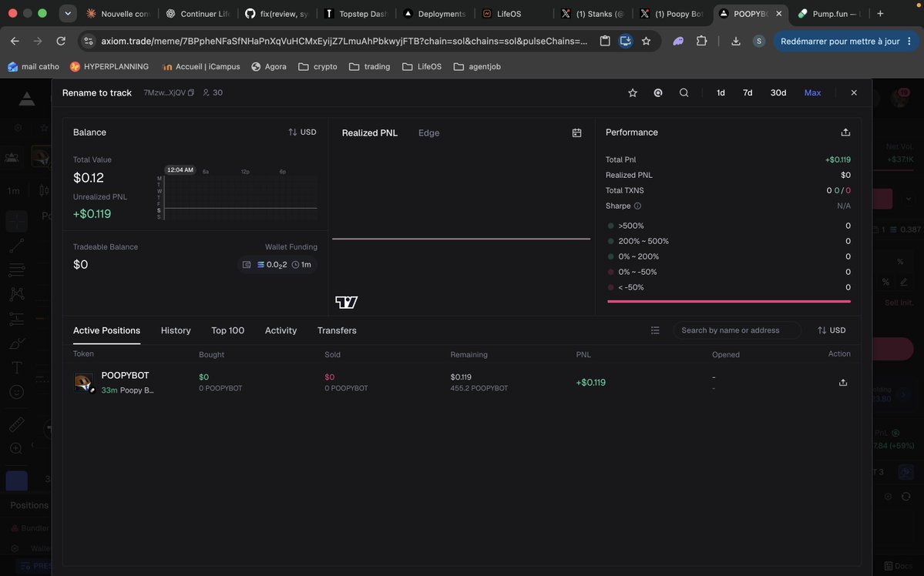The height and width of the screenshot is (576, 924).
Task: Open the Chrome extensions puzzle icon
Action: (701, 42)
